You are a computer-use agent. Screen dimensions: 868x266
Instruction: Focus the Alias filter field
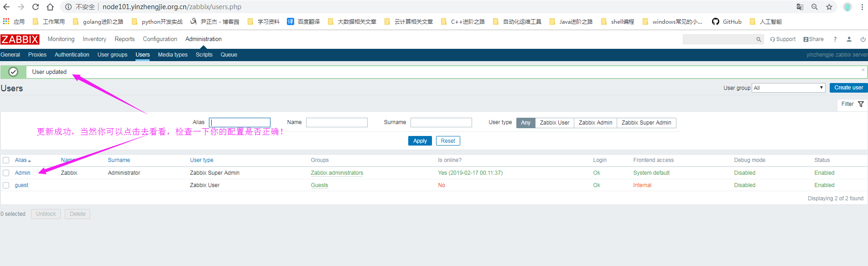(x=239, y=122)
